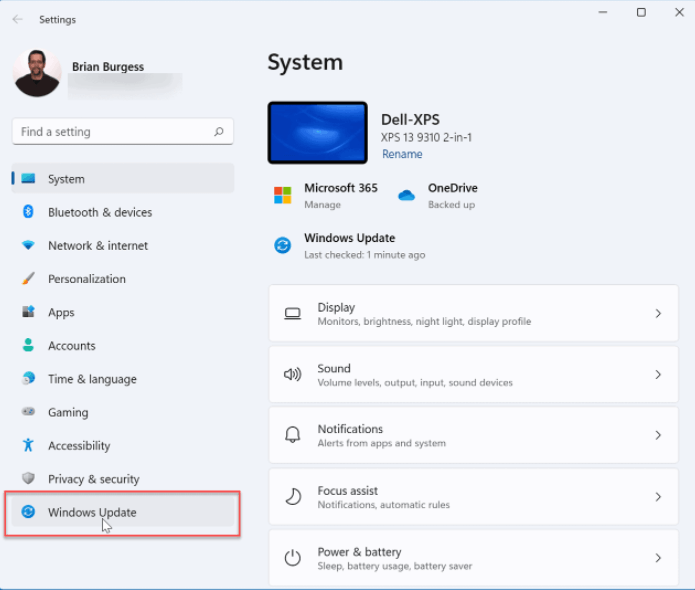695x590 pixels.
Task: Click OneDrive Backed up status
Action: pos(451,205)
